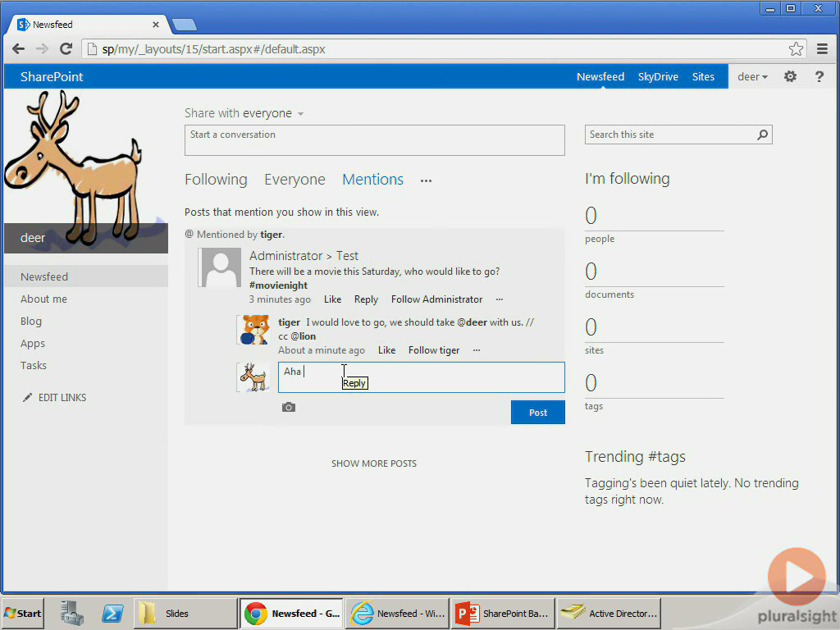Open SkyDrive in top navigation
The image size is (840, 630).
click(658, 76)
